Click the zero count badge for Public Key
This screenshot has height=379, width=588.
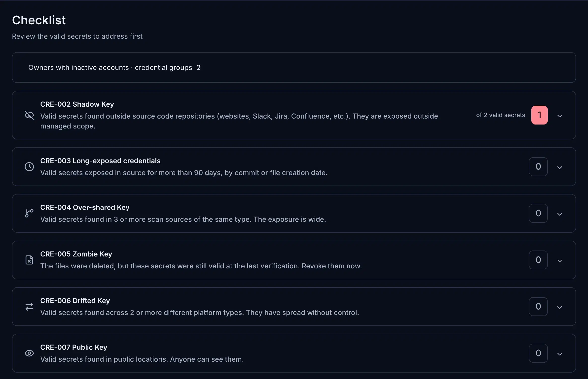pyautogui.click(x=538, y=353)
